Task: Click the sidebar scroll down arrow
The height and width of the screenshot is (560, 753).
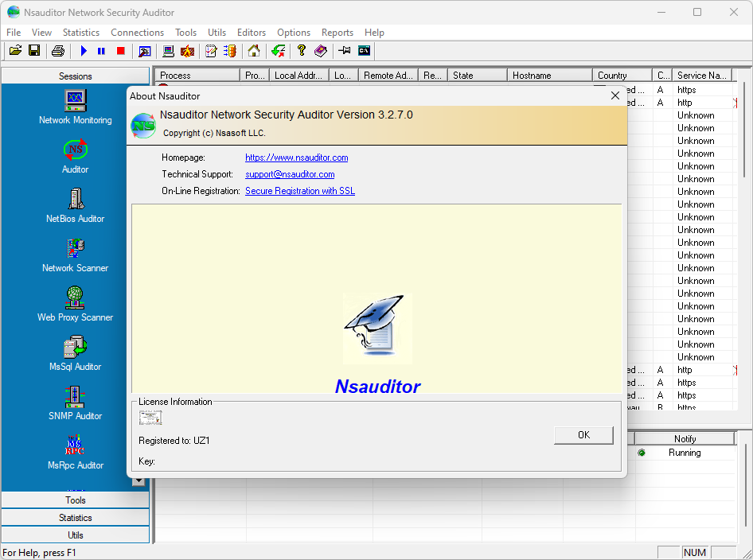Action: pyautogui.click(x=139, y=480)
